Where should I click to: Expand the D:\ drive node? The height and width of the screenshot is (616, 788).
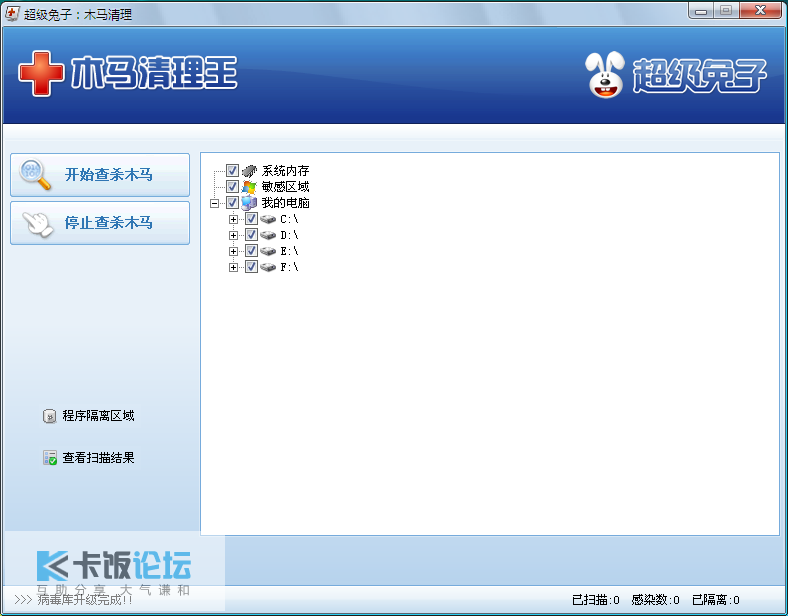233,236
